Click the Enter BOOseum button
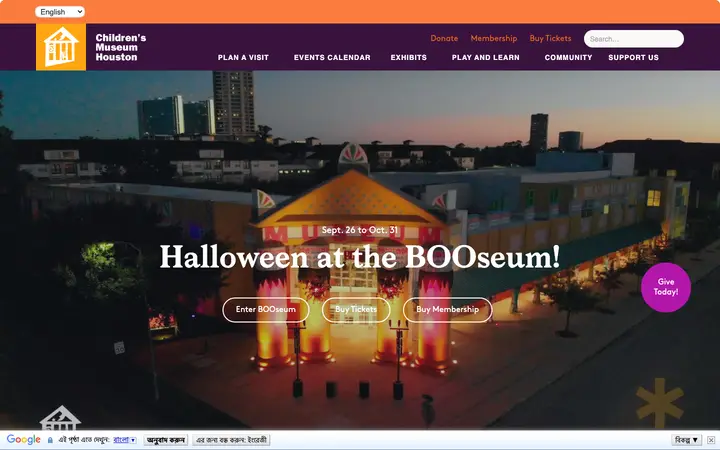The height and width of the screenshot is (450, 720). coord(266,309)
